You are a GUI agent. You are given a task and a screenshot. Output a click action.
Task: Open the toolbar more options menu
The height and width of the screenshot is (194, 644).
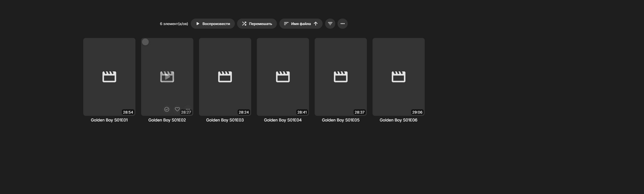(x=342, y=24)
